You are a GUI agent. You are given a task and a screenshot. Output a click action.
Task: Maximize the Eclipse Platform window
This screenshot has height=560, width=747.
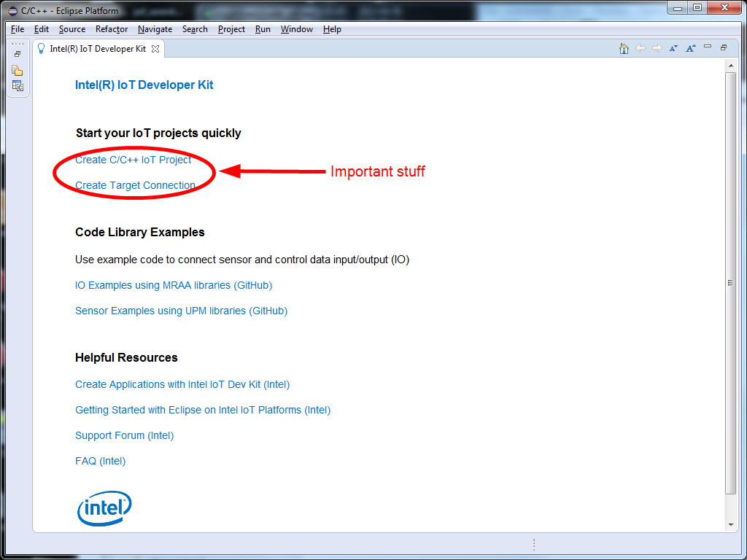[x=697, y=7]
